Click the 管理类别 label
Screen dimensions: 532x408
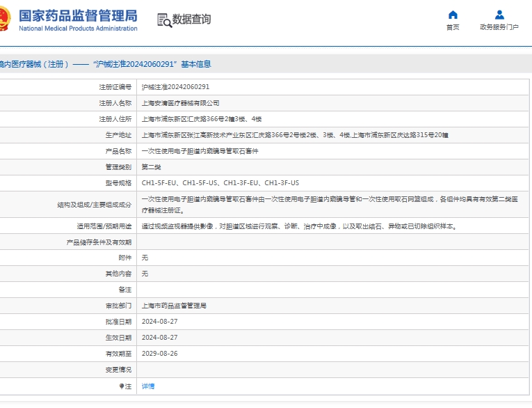[118, 167]
